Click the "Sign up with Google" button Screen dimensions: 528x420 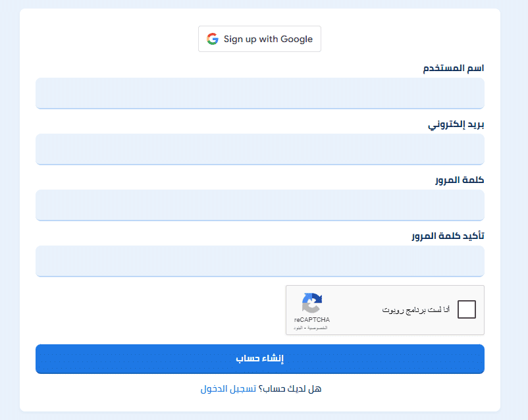tap(259, 39)
